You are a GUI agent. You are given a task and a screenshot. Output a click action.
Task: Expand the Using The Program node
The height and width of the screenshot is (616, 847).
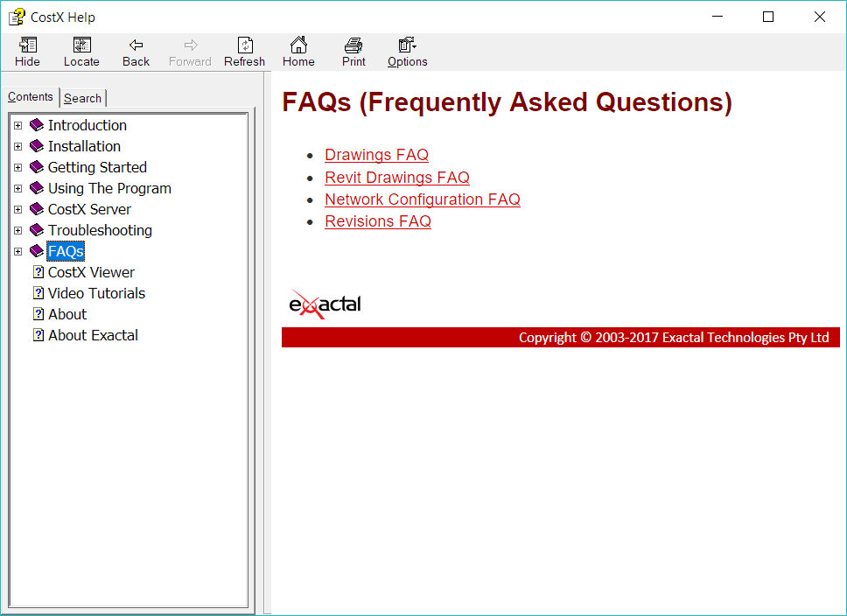point(17,189)
